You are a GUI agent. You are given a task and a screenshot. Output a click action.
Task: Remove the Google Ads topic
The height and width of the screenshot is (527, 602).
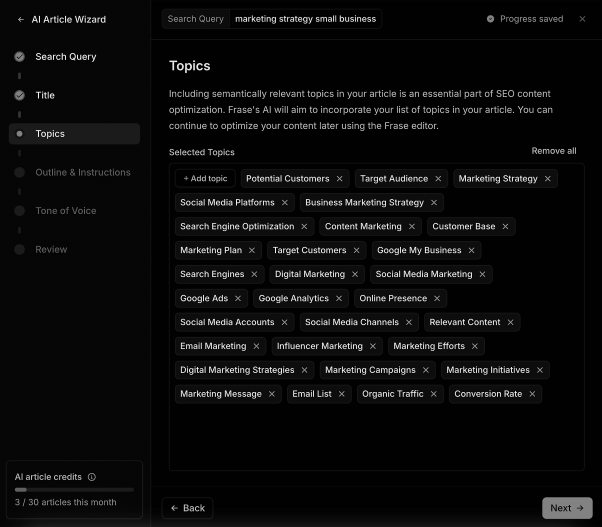pos(238,298)
